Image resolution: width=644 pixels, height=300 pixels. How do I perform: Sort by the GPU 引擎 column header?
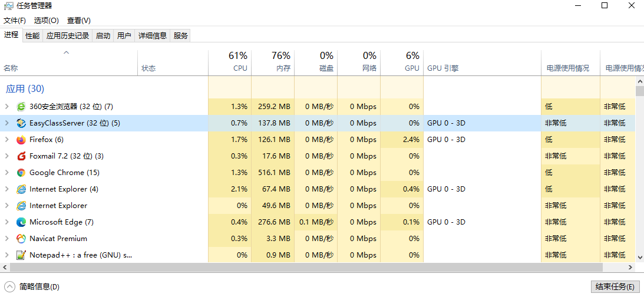click(482, 63)
